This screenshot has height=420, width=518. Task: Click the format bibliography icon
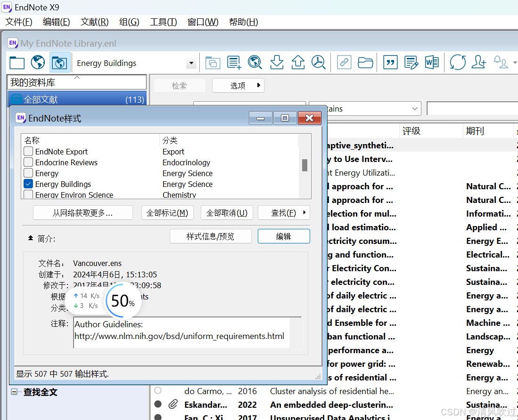click(x=411, y=62)
